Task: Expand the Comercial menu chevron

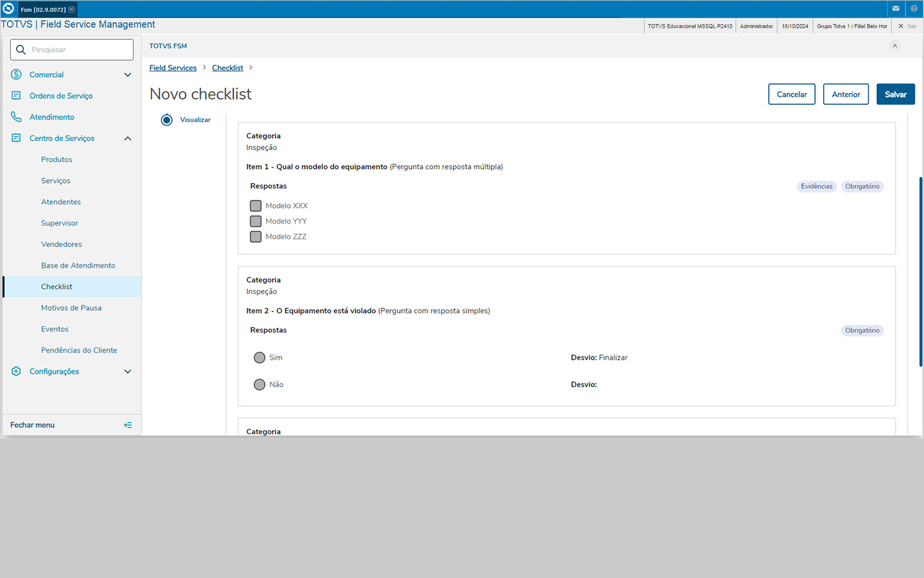Action: click(x=128, y=74)
